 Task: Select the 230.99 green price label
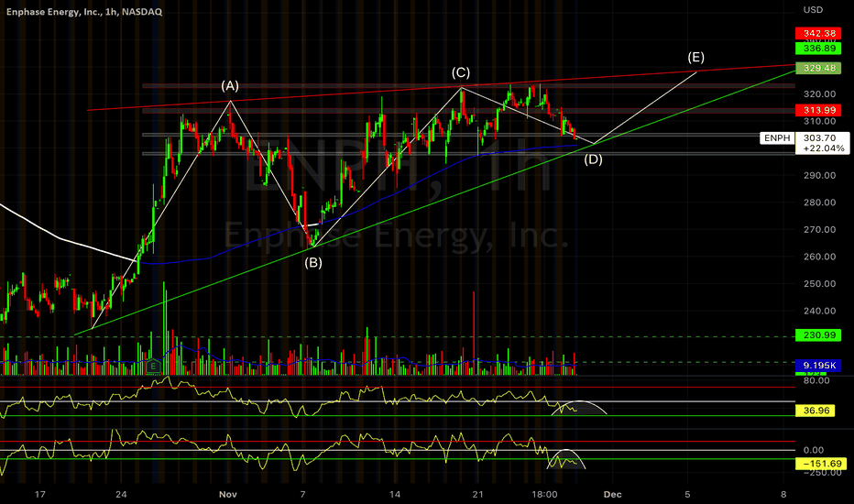(x=818, y=335)
